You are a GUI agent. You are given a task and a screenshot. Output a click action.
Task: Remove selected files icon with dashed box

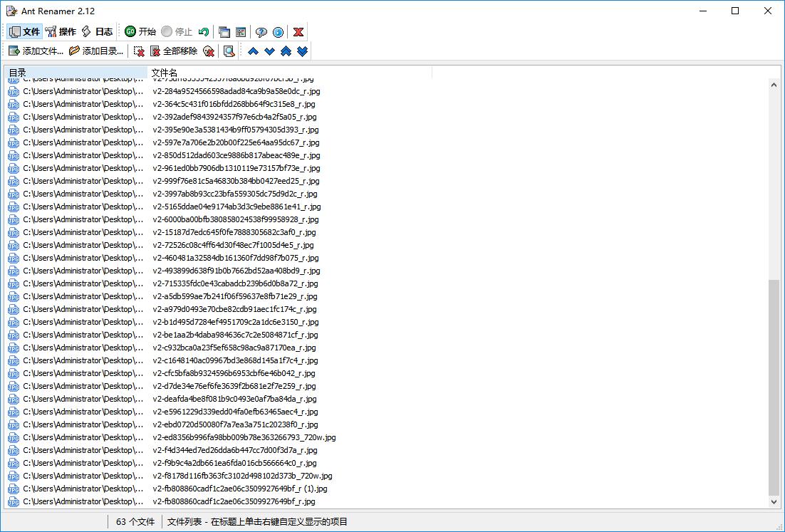[139, 51]
